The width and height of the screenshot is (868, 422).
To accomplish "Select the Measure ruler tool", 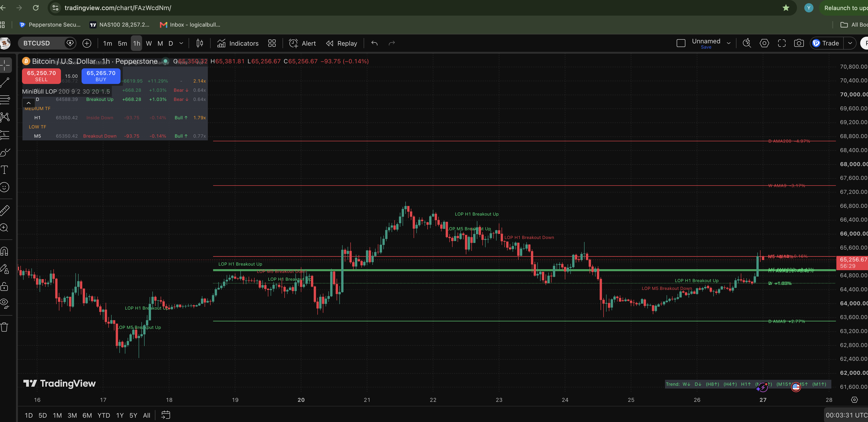I will tap(5, 210).
